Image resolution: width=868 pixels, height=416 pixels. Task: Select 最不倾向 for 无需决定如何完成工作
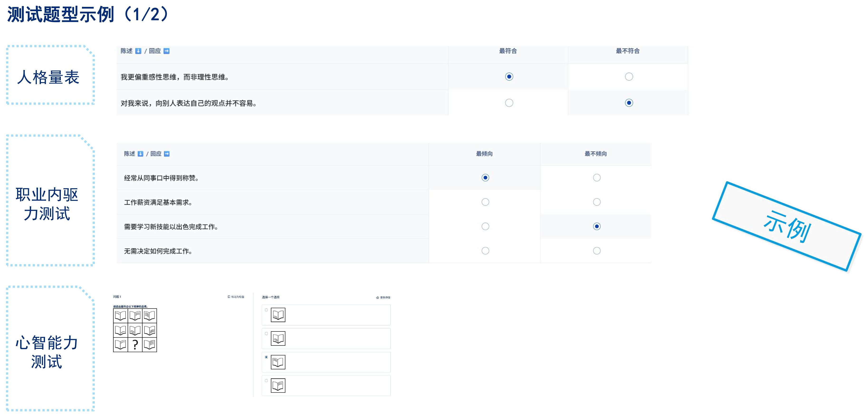click(x=597, y=251)
